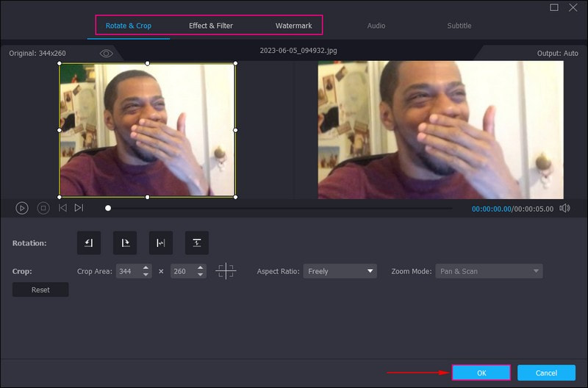588x388 pixels.
Task: Open the Watermark tab
Action: 293,26
